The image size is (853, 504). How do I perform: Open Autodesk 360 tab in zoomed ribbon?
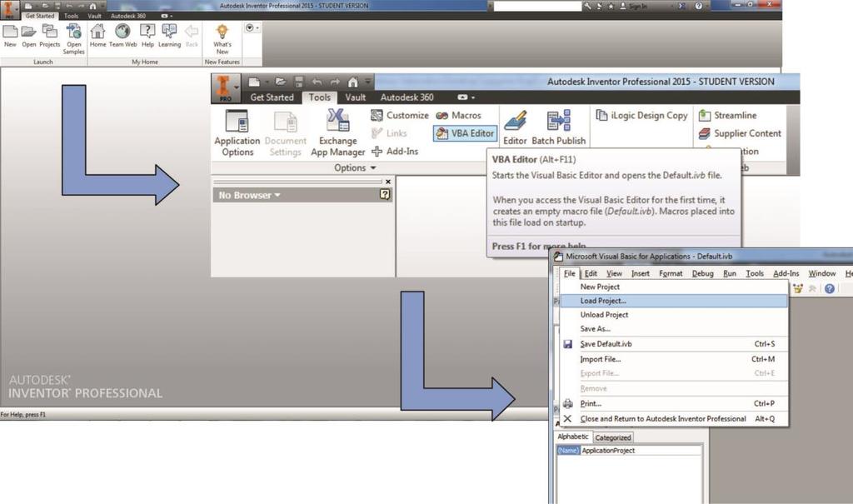pos(407,97)
